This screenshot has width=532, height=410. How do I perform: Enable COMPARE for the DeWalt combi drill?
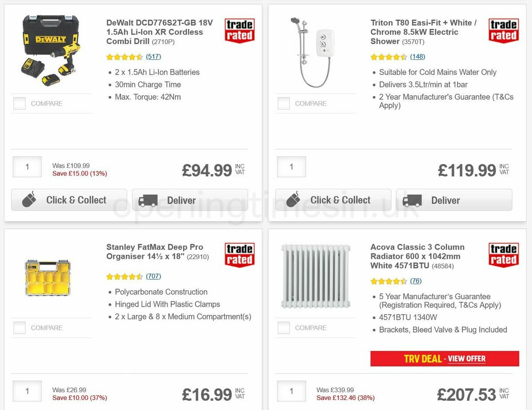coord(20,103)
